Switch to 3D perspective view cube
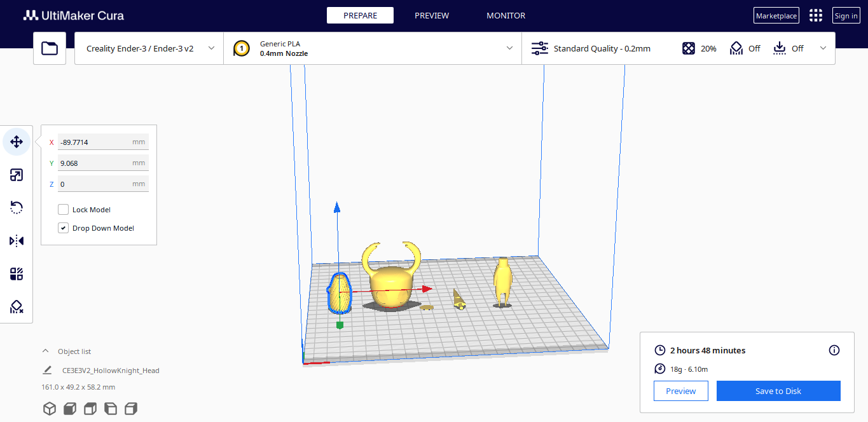 [50, 409]
